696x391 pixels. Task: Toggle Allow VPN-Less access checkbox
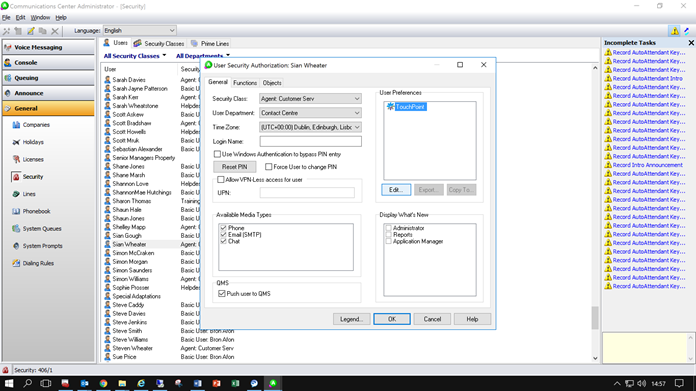click(221, 180)
